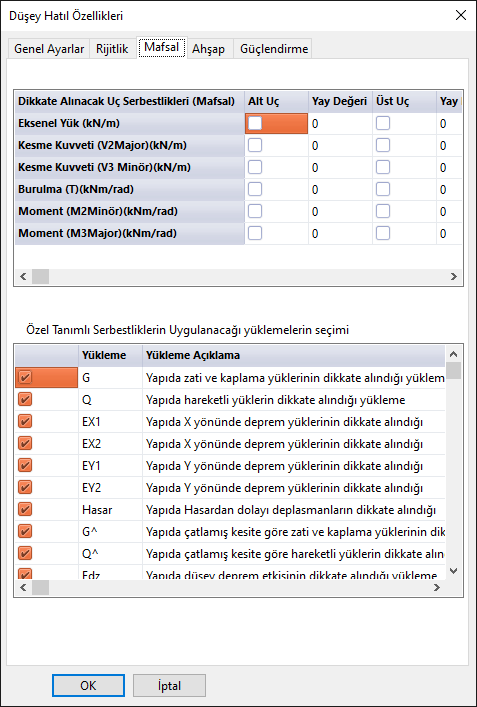Tick Üst Uç for Moment M2Minör
This screenshot has width=477, height=707.
(x=383, y=211)
